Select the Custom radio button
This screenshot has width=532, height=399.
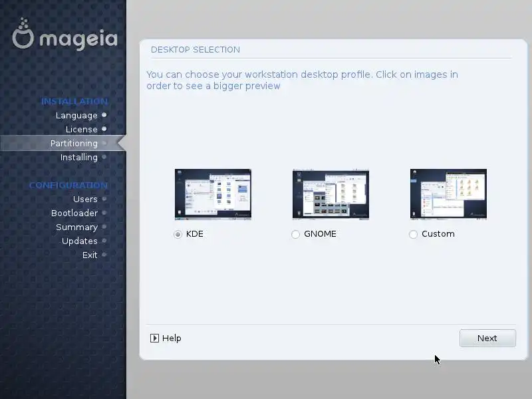pos(413,234)
